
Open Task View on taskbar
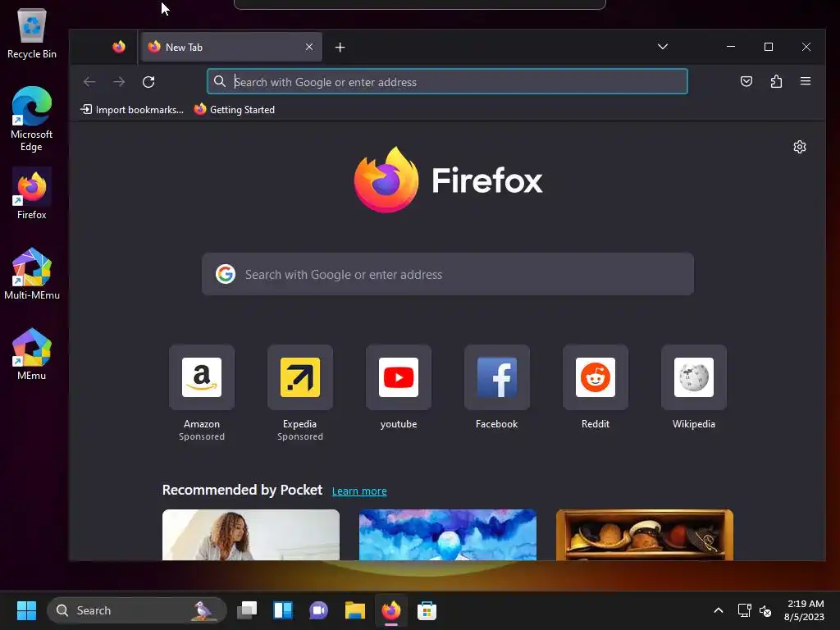[x=247, y=610]
